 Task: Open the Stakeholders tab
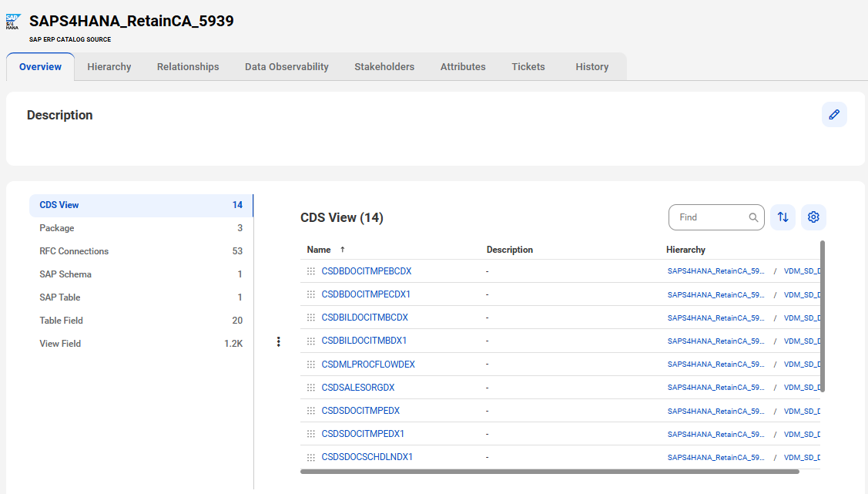pyautogui.click(x=384, y=66)
